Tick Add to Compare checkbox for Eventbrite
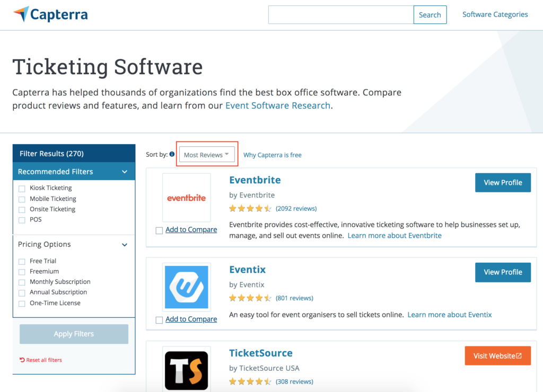The image size is (543, 392). (x=159, y=230)
